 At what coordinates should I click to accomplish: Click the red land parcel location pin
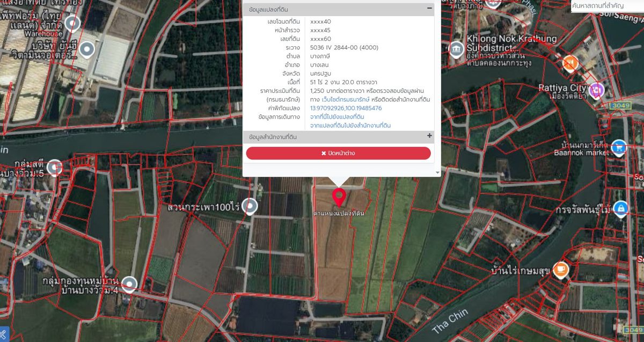338,197
